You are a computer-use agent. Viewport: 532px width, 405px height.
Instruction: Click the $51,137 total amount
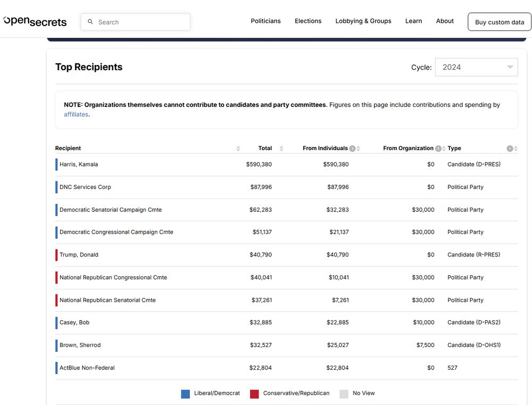coord(262,232)
